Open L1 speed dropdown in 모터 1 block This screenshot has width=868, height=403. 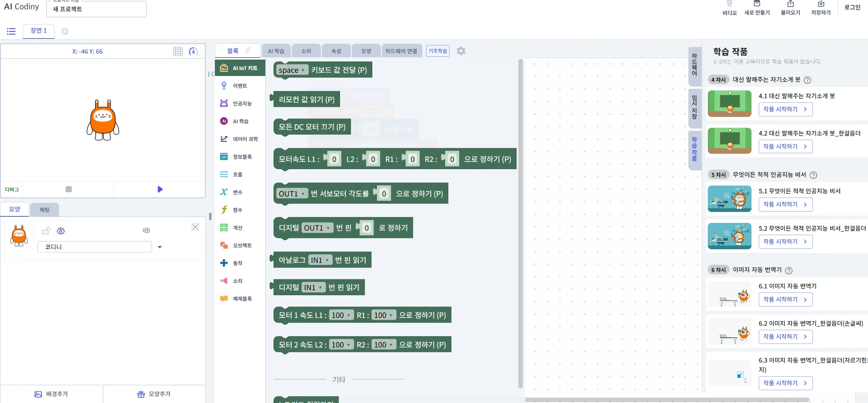pyautogui.click(x=341, y=315)
